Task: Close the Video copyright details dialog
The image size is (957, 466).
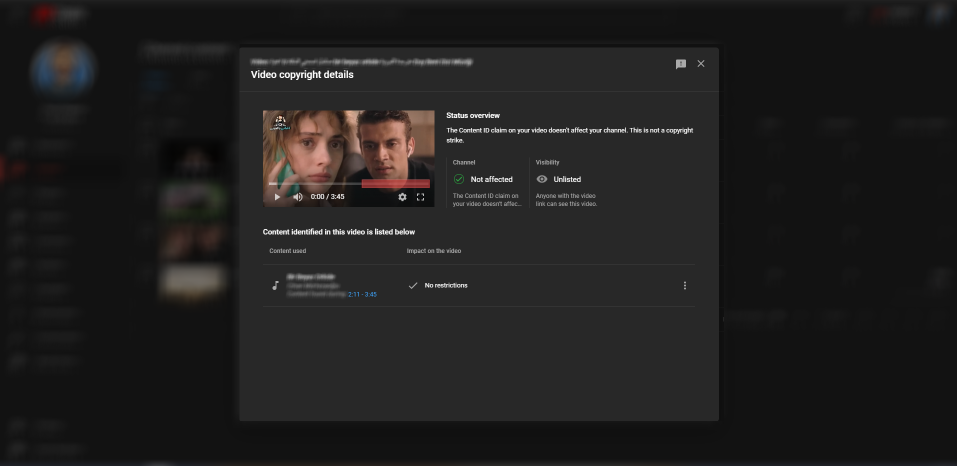Action: [701, 64]
